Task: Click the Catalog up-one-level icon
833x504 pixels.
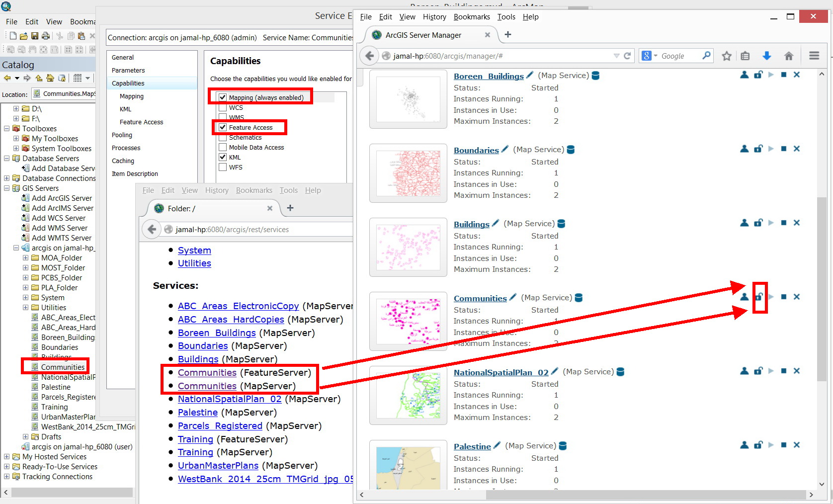Action: [39, 78]
